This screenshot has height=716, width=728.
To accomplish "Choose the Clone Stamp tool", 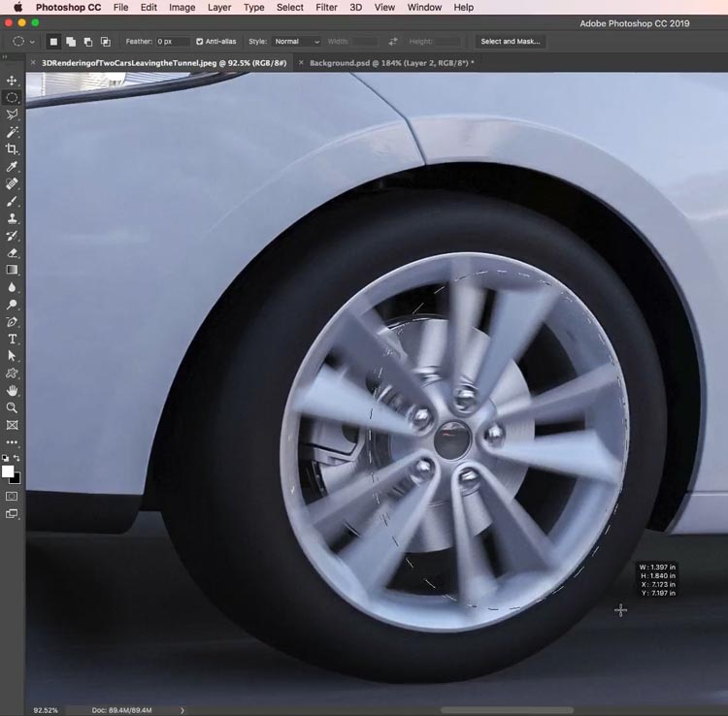I will click(x=12, y=218).
